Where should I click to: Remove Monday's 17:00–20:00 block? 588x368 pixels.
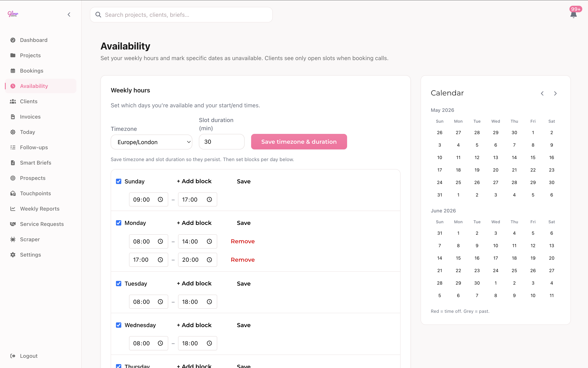[x=243, y=260]
